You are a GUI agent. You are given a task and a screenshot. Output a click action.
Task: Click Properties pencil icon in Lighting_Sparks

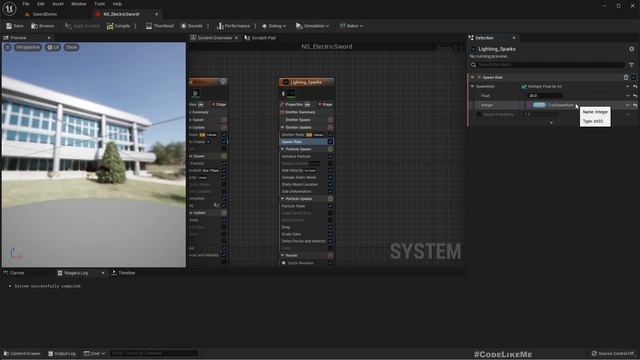click(x=282, y=104)
